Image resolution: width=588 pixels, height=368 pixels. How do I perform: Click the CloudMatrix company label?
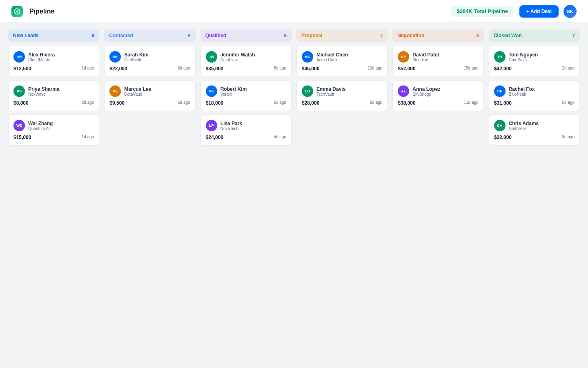(39, 60)
